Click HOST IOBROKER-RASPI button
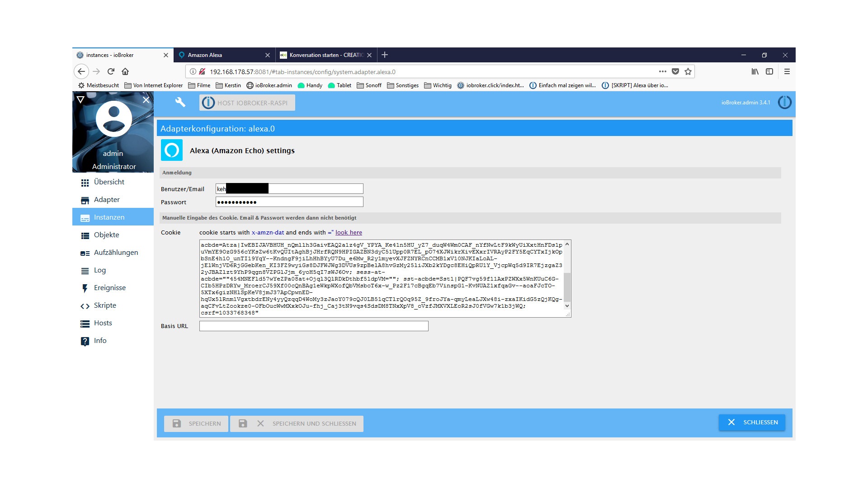Viewport: 868px width, 488px height. (247, 103)
